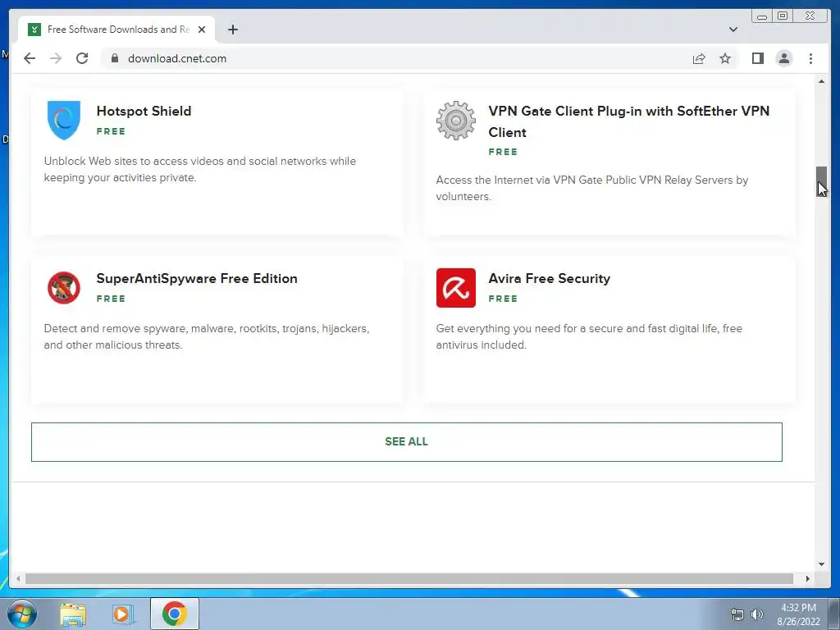The width and height of the screenshot is (840, 630).
Task: Click the 4:32 PM taskbar clock
Action: (x=798, y=614)
